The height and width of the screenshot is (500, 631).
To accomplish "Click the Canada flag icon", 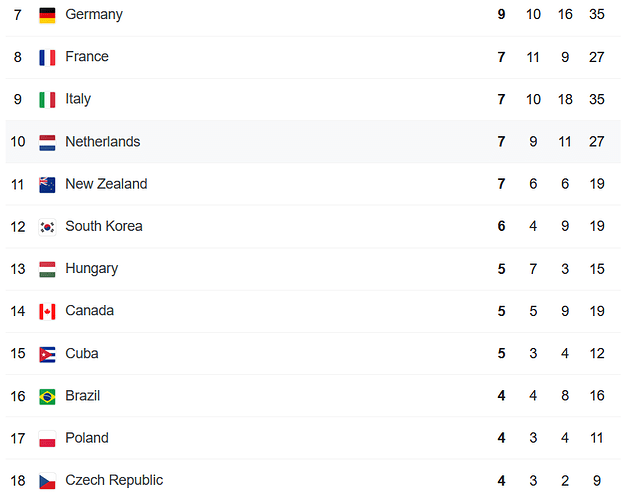I will click(x=47, y=312).
